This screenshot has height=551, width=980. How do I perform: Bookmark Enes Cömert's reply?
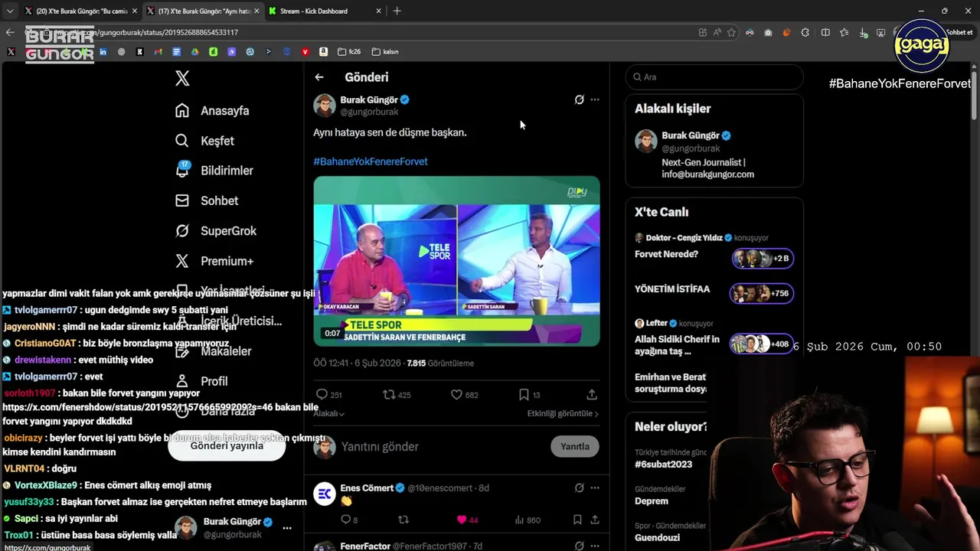pyautogui.click(x=577, y=520)
